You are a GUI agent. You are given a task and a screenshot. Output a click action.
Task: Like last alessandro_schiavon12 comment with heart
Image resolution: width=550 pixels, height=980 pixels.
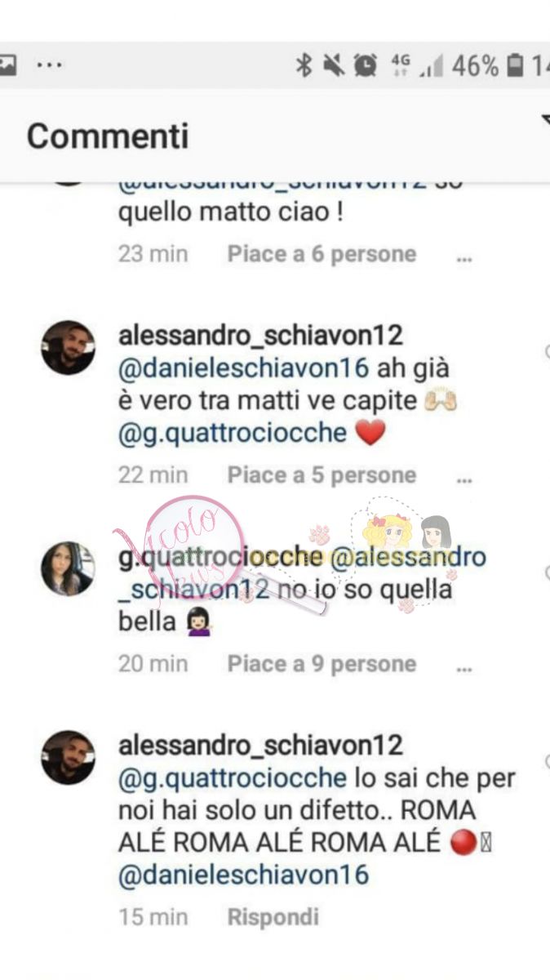[x=547, y=761]
